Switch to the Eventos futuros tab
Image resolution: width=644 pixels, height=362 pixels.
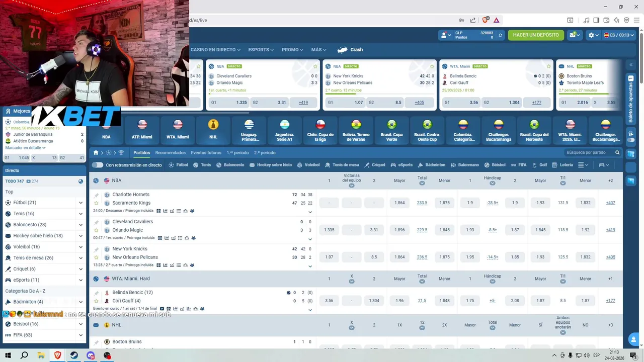(x=206, y=152)
